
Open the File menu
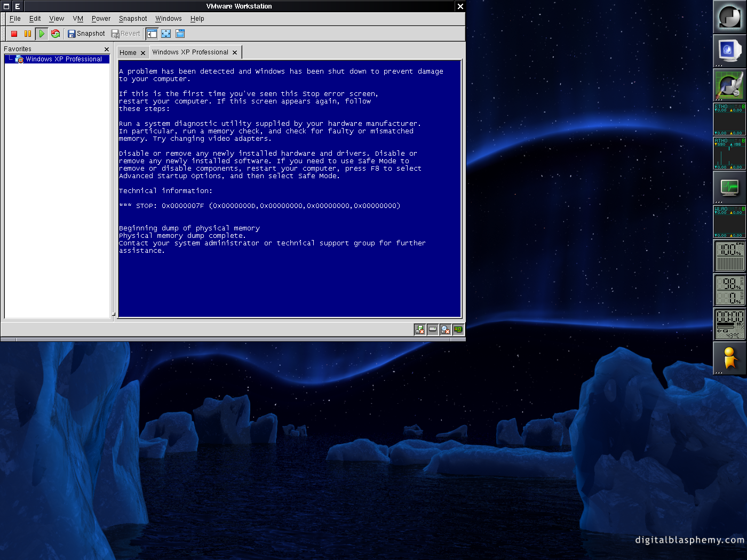(15, 19)
